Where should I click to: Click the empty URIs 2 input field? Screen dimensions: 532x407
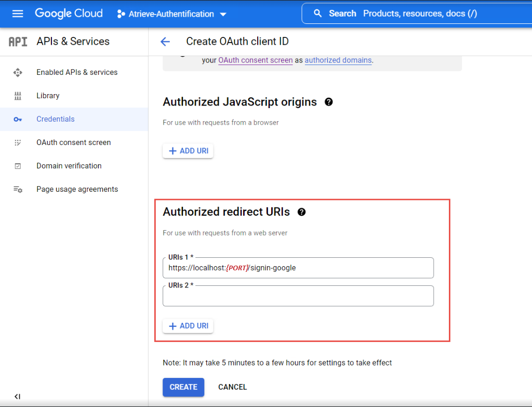(x=298, y=296)
